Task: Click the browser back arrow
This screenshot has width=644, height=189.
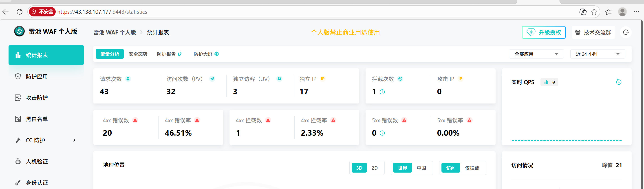Action: (5, 12)
